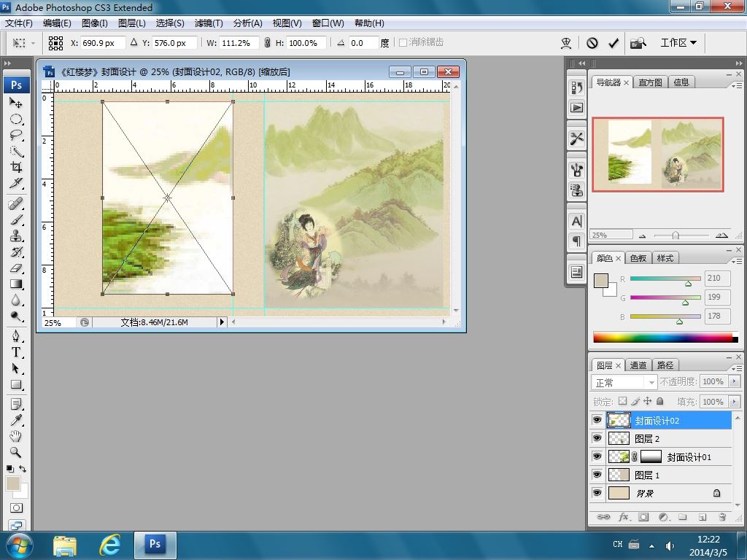Switch to the 色板 tab
The height and width of the screenshot is (560, 747).
pyautogui.click(x=638, y=258)
